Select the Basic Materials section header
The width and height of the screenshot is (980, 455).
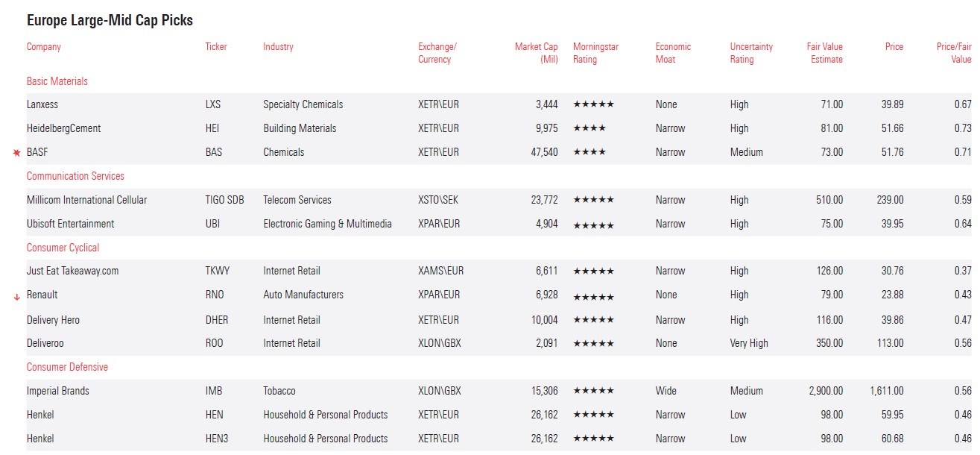click(x=57, y=81)
